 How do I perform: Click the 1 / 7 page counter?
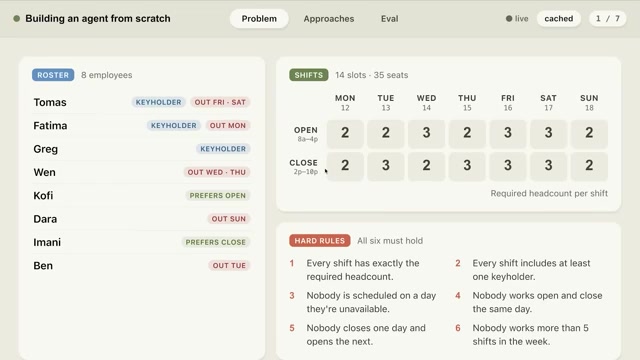(607, 19)
